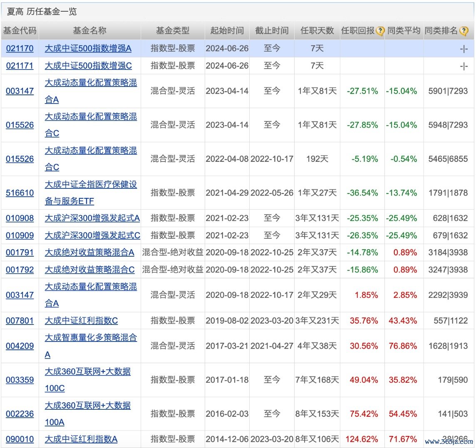
Task: Select fund code 007801
Action: pos(20,321)
